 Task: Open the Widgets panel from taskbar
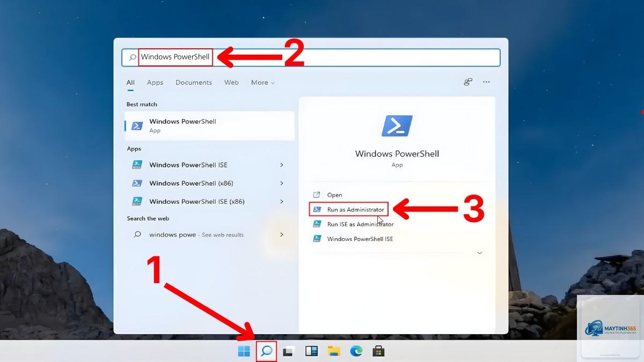[x=311, y=351]
